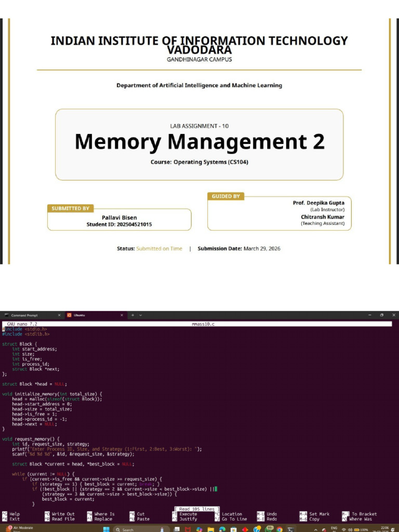The height and width of the screenshot is (532, 399).
Task: Expand the new tab profile dropdown chevron
Action: [140, 315]
